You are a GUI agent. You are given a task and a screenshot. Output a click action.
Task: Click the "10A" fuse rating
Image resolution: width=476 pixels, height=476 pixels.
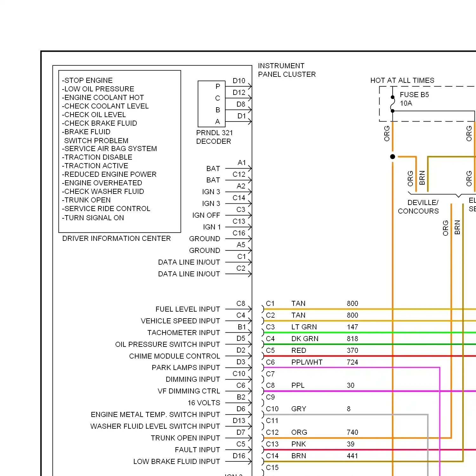(x=406, y=103)
